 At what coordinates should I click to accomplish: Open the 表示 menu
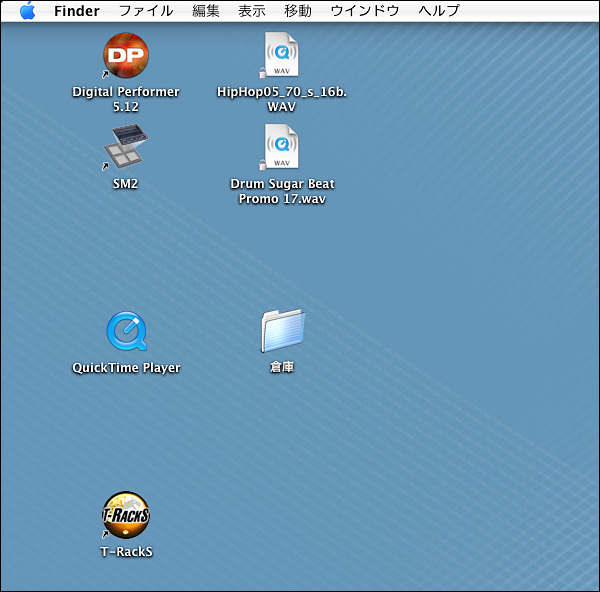[x=251, y=11]
